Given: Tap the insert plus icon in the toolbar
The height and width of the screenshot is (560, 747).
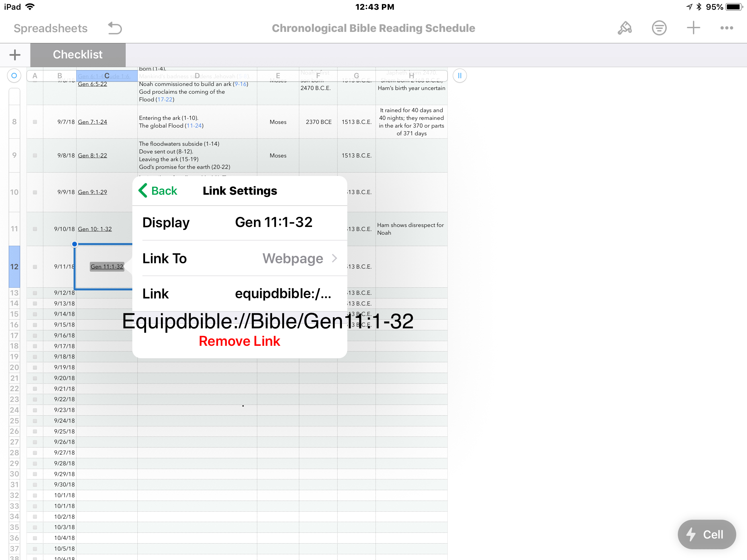Looking at the screenshot, I should pyautogui.click(x=693, y=28).
